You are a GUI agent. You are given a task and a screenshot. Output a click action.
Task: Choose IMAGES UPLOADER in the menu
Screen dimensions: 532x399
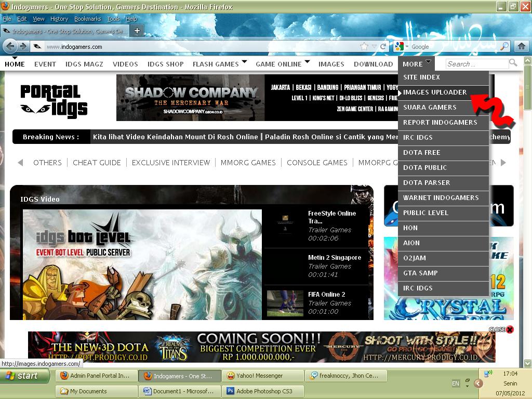[x=444, y=92]
